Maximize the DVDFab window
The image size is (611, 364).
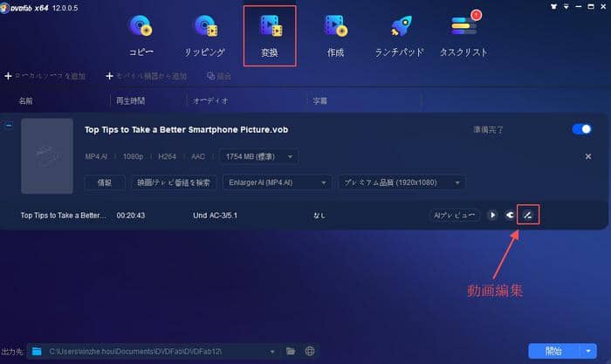point(591,7)
